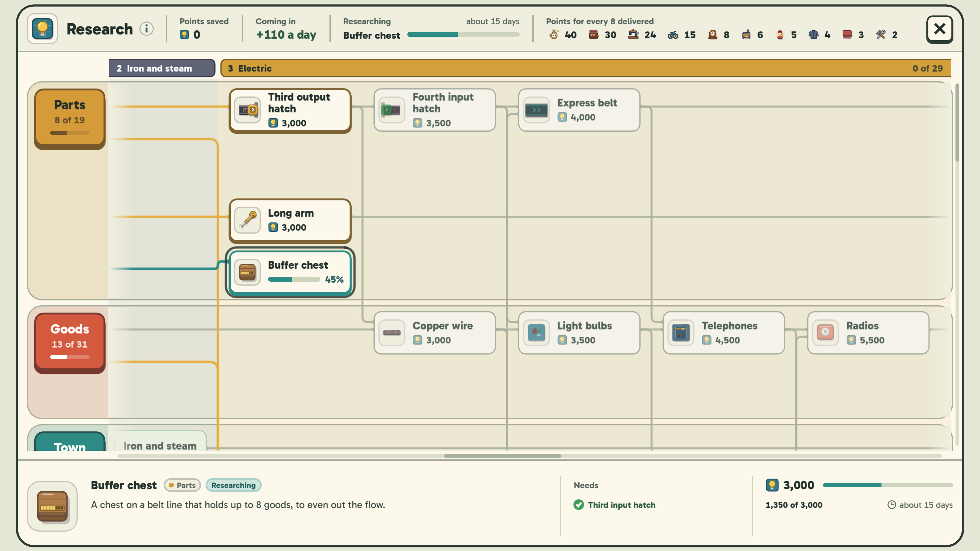Click the pocket watch goods icon
The height and width of the screenshot is (551, 980).
(x=554, y=35)
